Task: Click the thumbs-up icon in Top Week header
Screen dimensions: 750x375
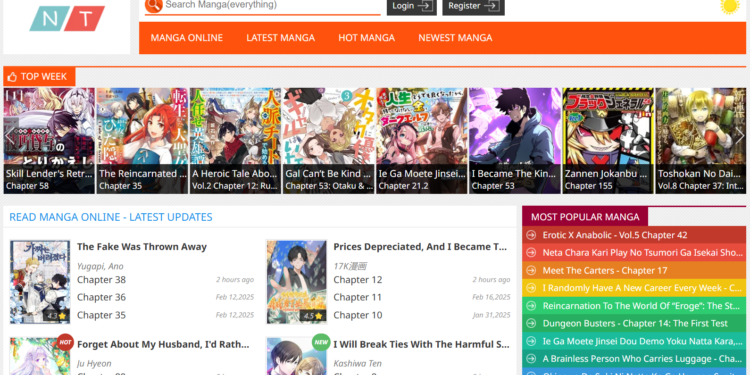Action: pyautogui.click(x=12, y=77)
